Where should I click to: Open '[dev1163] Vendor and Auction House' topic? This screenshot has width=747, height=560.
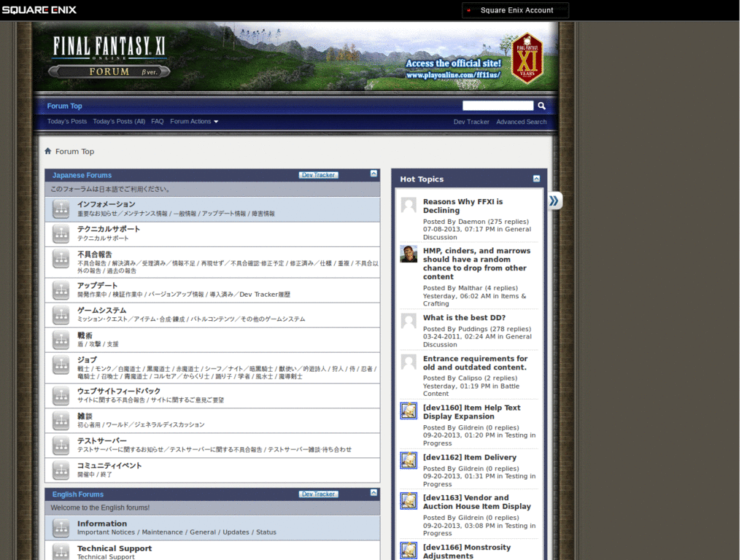(x=477, y=502)
